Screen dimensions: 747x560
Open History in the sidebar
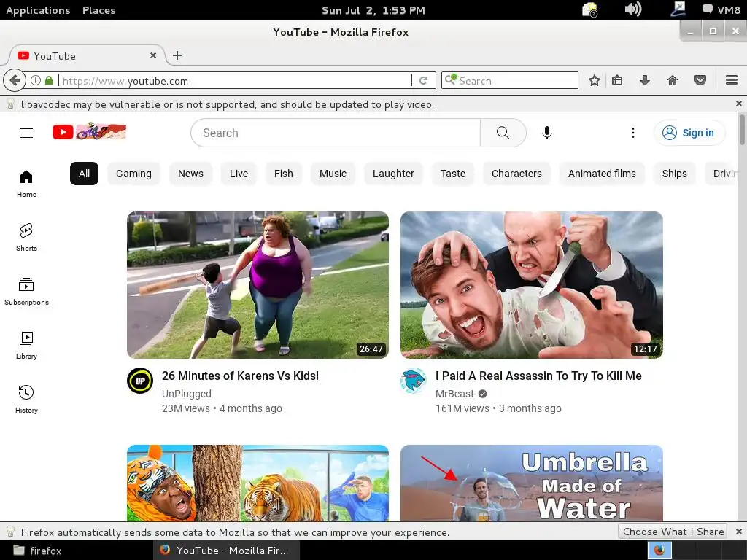click(26, 400)
